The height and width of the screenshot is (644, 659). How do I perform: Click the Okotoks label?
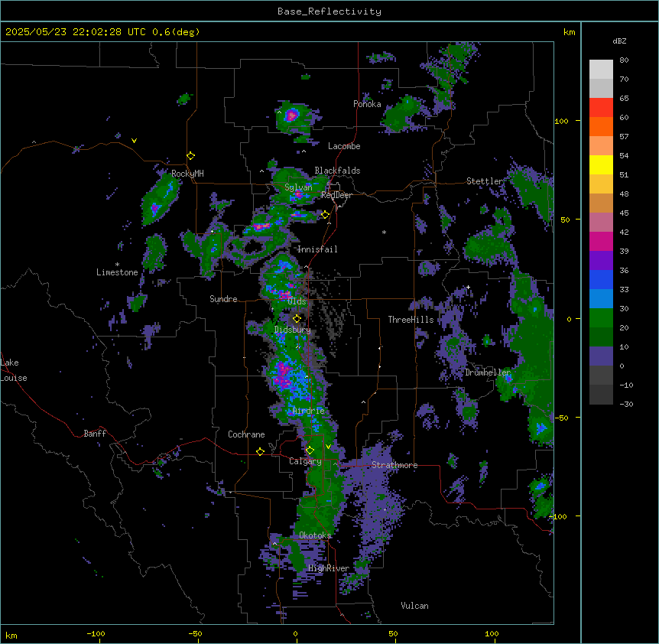tap(315, 535)
